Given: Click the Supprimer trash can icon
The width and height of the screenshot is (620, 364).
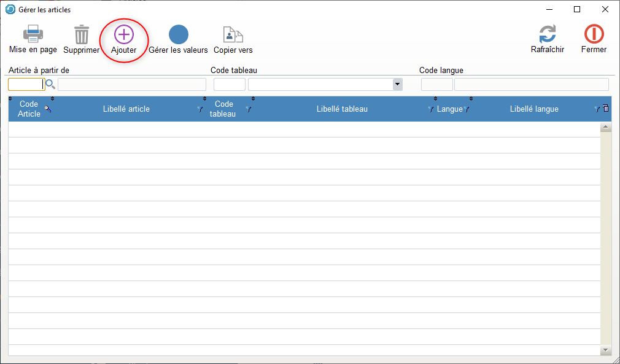Looking at the screenshot, I should tap(81, 34).
